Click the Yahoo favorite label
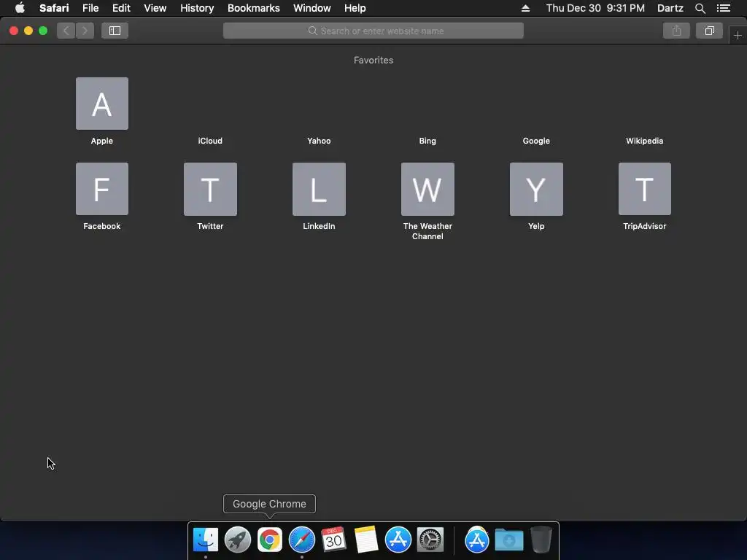 click(x=319, y=141)
